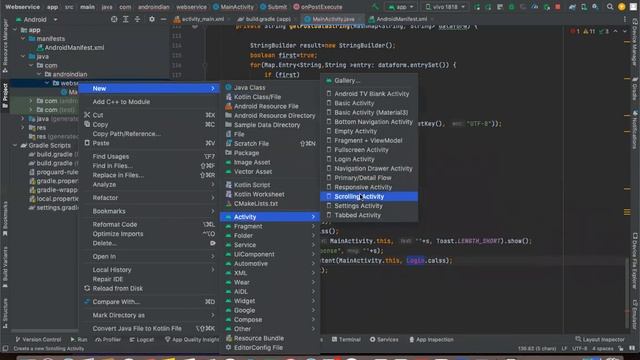640x360 pixels.
Task: Collapse the java folder in project tree
Action: [23, 57]
